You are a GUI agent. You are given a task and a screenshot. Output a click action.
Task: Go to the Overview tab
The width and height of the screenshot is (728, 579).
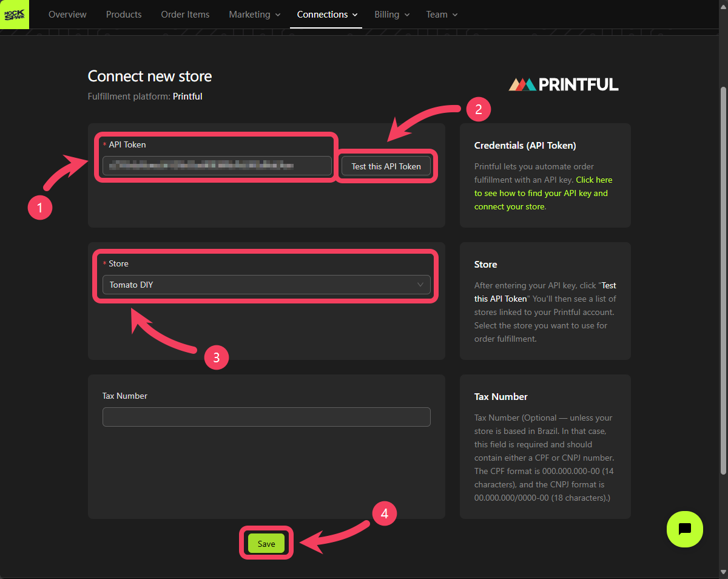67,15
